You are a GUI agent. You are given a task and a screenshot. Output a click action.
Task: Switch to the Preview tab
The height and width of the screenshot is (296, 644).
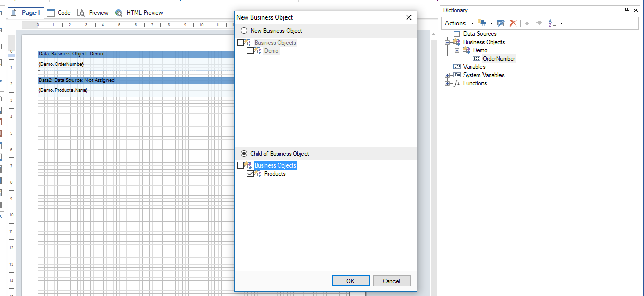click(93, 13)
